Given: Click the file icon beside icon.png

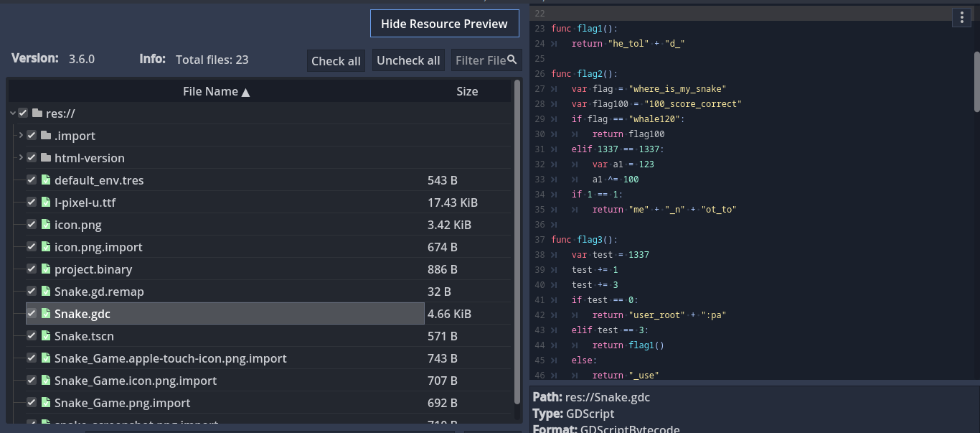Looking at the screenshot, I should point(46,225).
